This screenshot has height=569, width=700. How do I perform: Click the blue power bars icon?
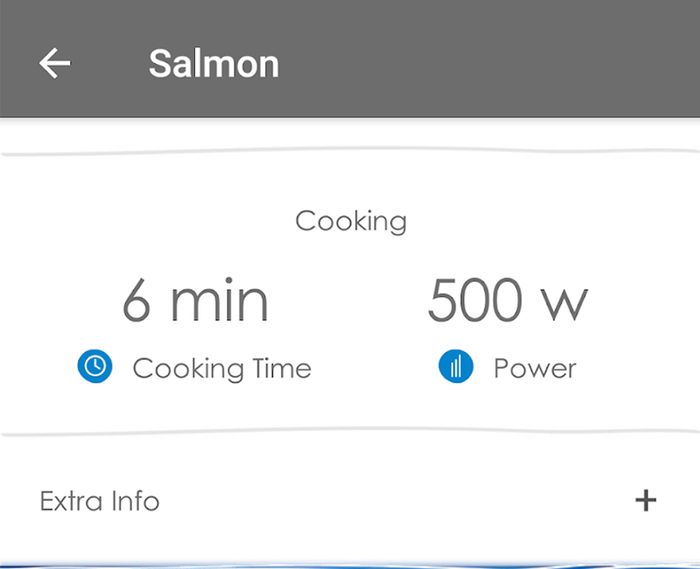455,367
